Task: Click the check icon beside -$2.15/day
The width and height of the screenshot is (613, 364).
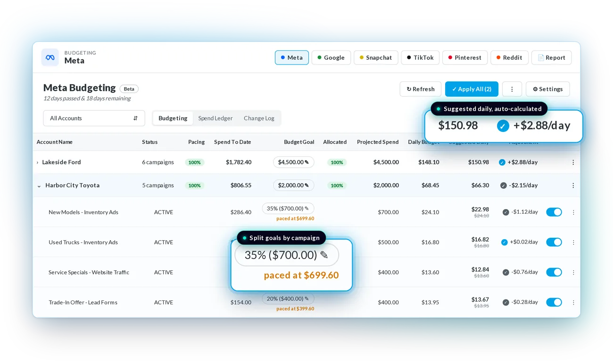Action: click(504, 186)
